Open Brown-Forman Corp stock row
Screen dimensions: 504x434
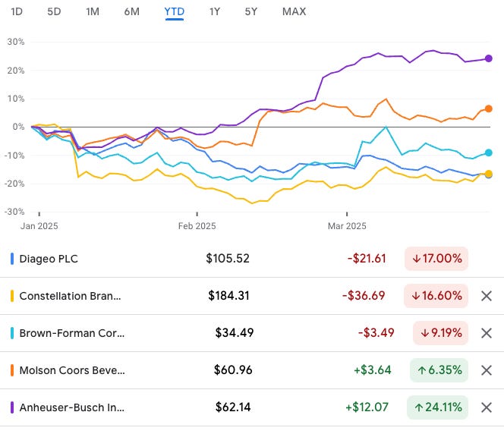click(x=252, y=333)
